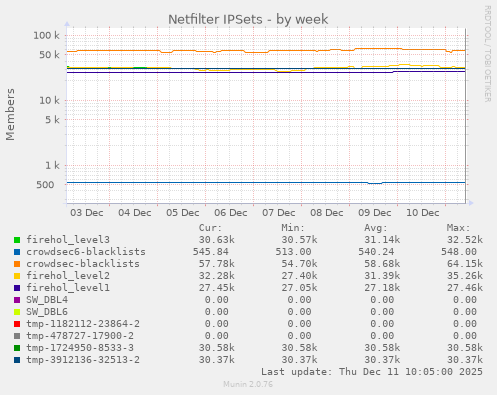Click the tmp-3912136-32513-2 navy swatch
This screenshot has height=395, width=497.
pos(17,360)
